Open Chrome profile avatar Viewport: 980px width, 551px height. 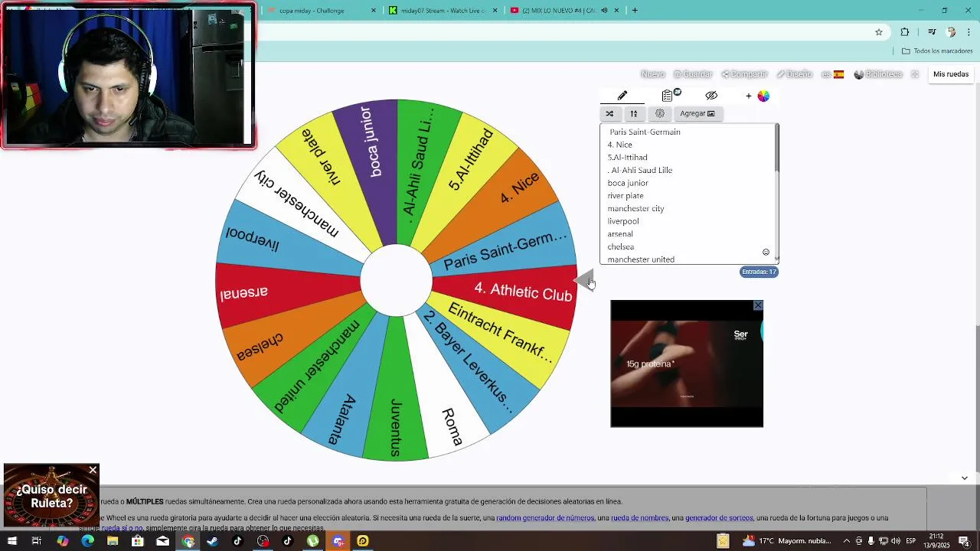tap(951, 32)
